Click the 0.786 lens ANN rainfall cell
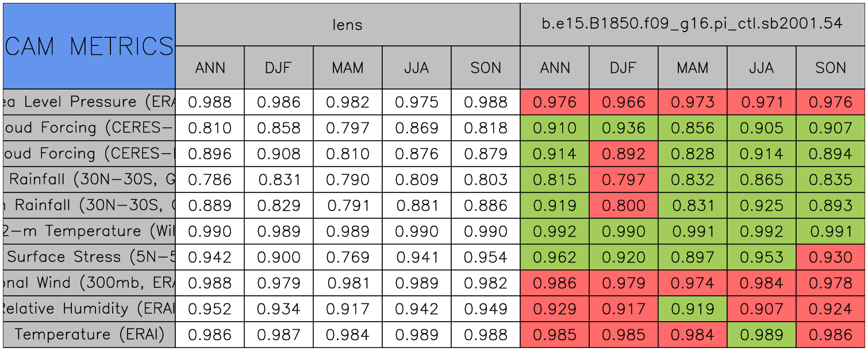 coord(209,180)
